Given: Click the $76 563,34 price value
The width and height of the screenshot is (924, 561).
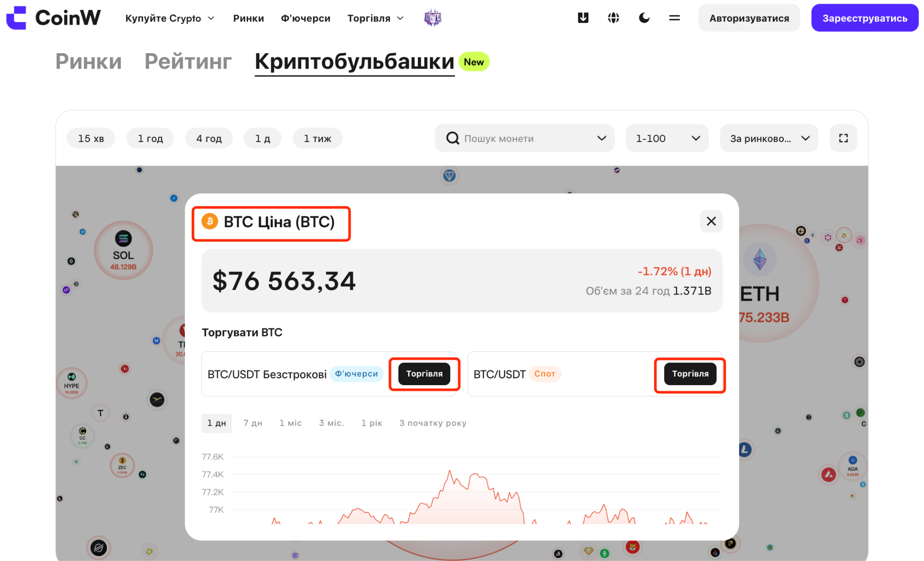Looking at the screenshot, I should click(x=284, y=280).
